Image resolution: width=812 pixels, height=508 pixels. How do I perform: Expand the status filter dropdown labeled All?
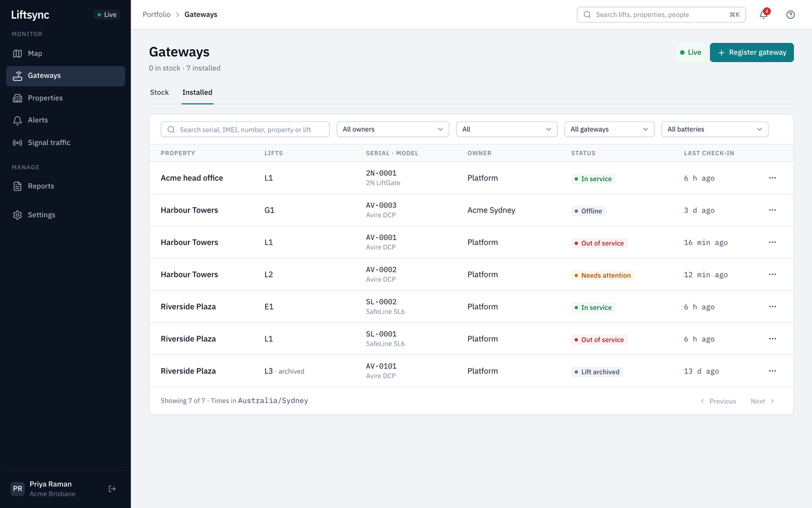pyautogui.click(x=507, y=129)
